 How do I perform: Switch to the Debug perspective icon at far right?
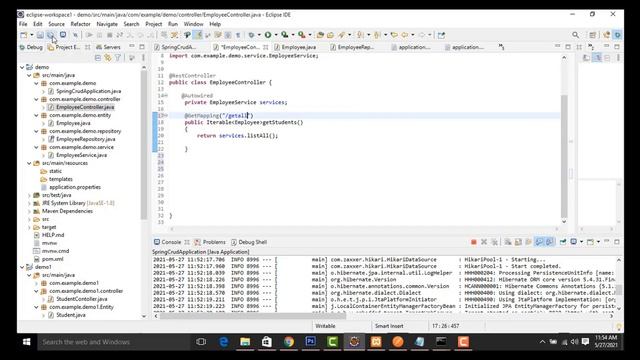click(618, 35)
